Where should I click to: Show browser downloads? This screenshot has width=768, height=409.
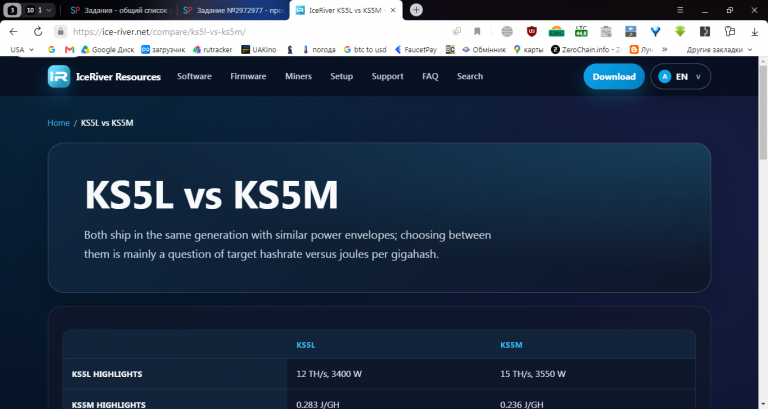tap(754, 32)
